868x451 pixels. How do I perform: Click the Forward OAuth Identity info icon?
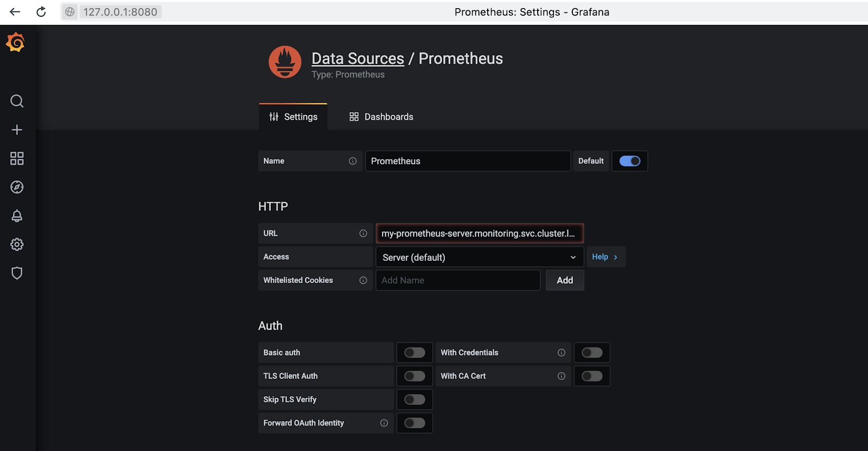384,423
